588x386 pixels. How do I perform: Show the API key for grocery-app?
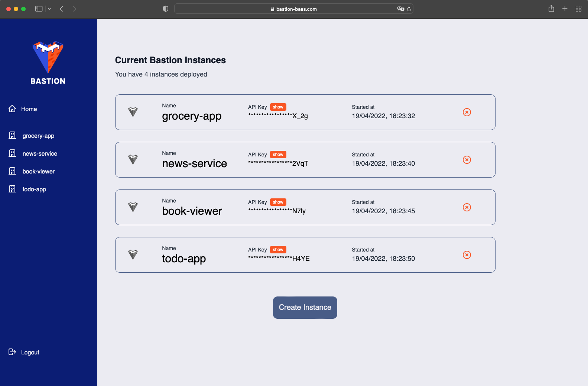point(278,107)
